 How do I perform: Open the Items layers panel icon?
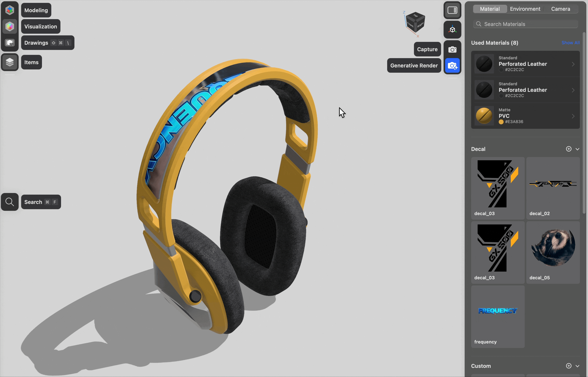pos(10,62)
